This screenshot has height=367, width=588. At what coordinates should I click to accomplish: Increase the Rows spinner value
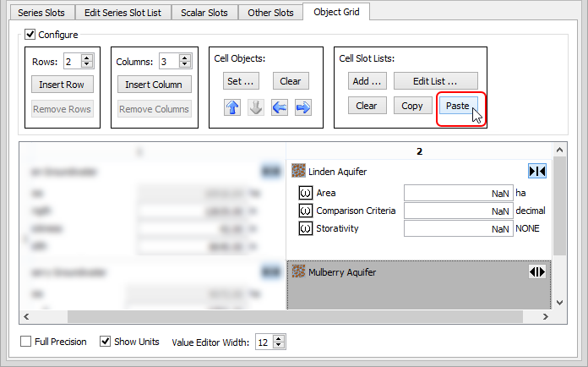click(87, 58)
